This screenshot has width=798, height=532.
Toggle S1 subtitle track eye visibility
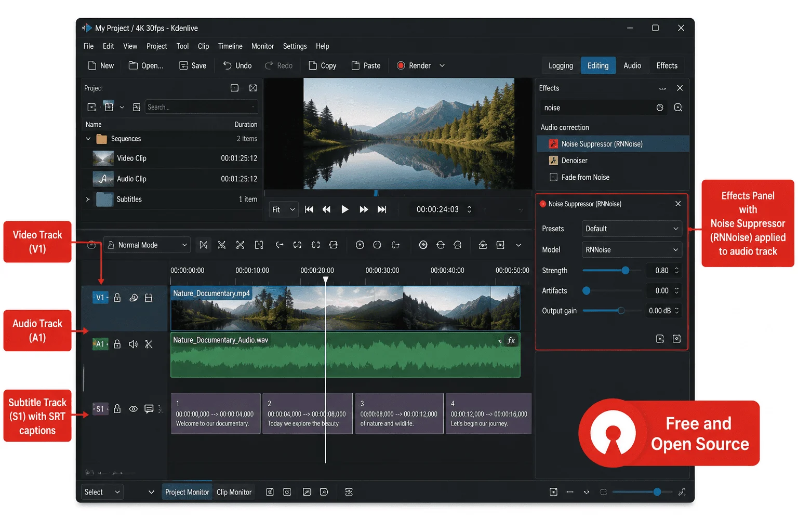click(134, 409)
